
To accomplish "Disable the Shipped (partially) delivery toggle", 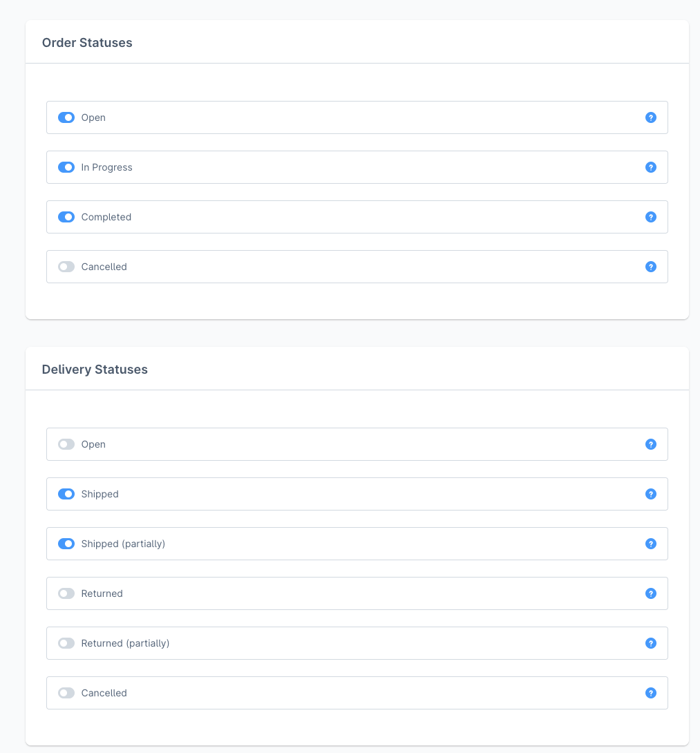I will pos(66,544).
